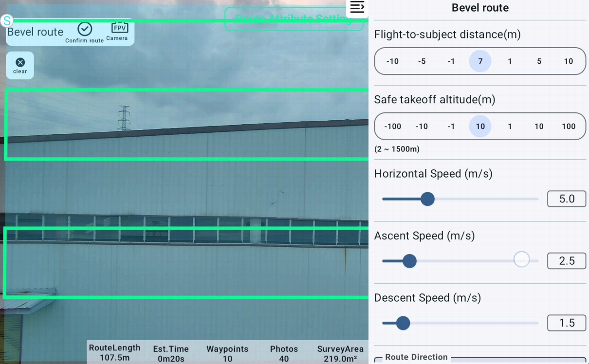Collapse the panel using the hamburger arrow icon

coord(357,7)
